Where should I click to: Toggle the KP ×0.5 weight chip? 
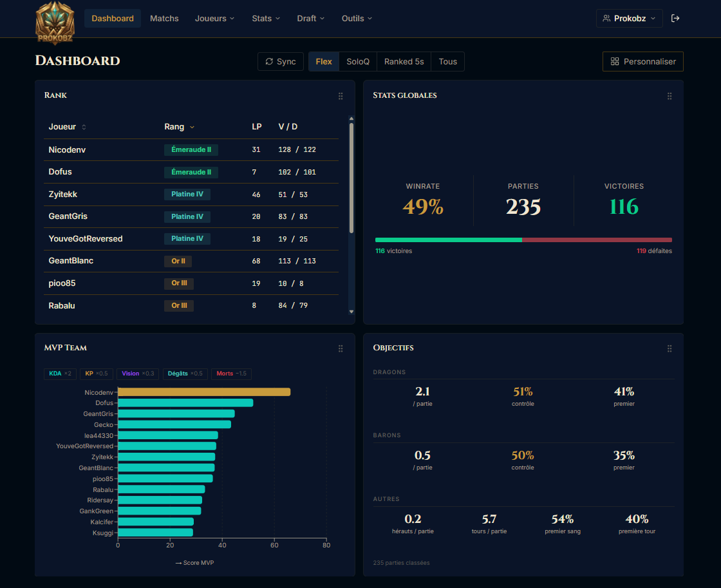97,374
